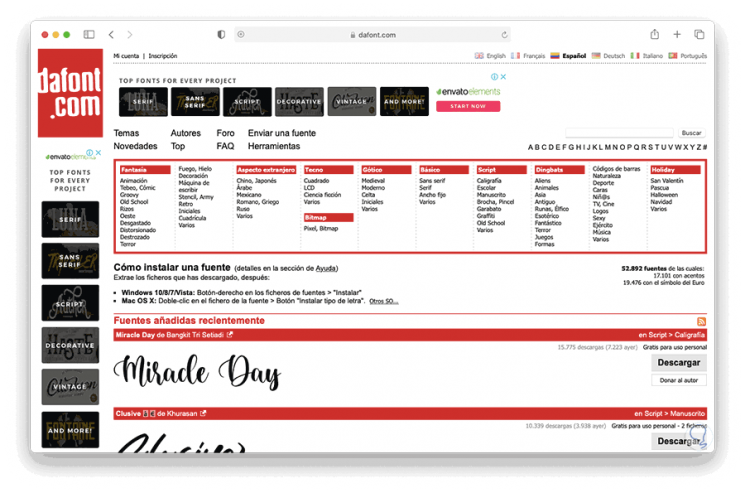Open the Share icon in Safari
Viewport: 745px width, 493px height.
(x=655, y=34)
